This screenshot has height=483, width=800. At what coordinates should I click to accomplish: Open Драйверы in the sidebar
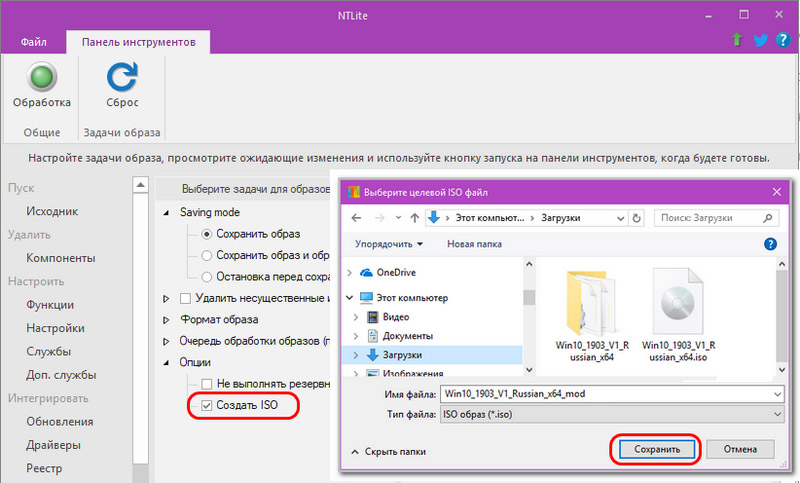tap(53, 445)
